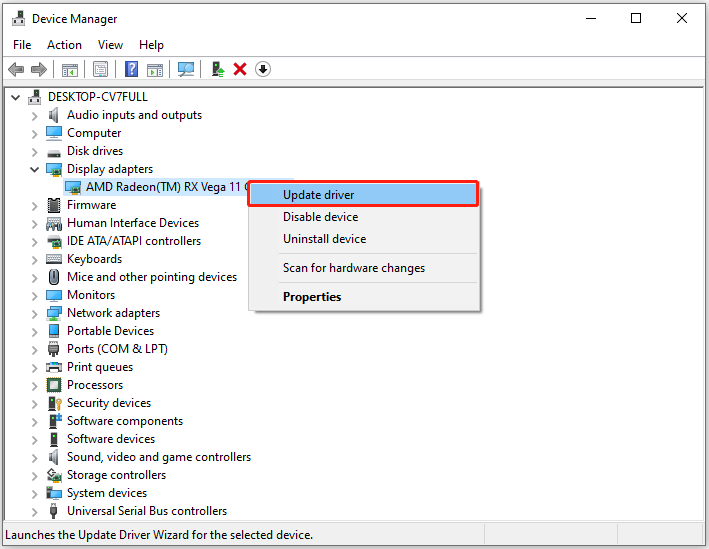Click the Device Manager title bar icon
Screen dimensions: 709x549
(x=19, y=19)
